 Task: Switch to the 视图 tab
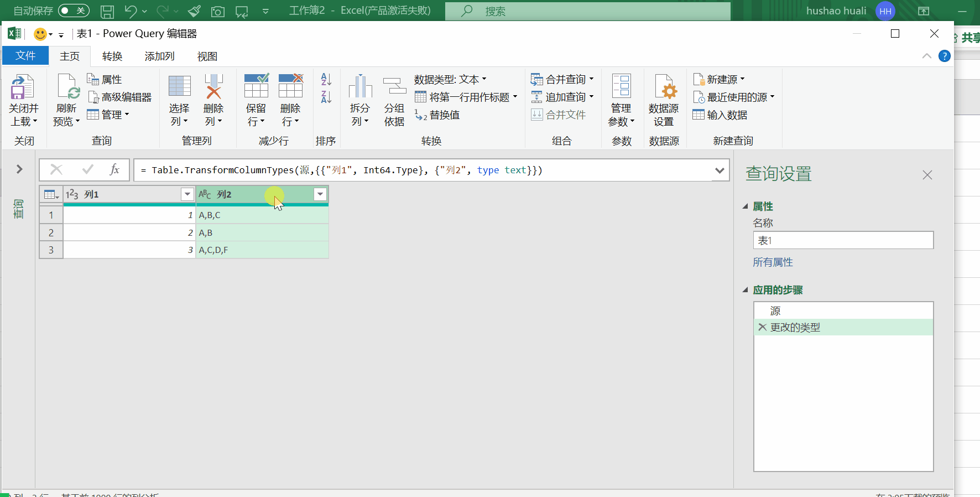tap(207, 56)
